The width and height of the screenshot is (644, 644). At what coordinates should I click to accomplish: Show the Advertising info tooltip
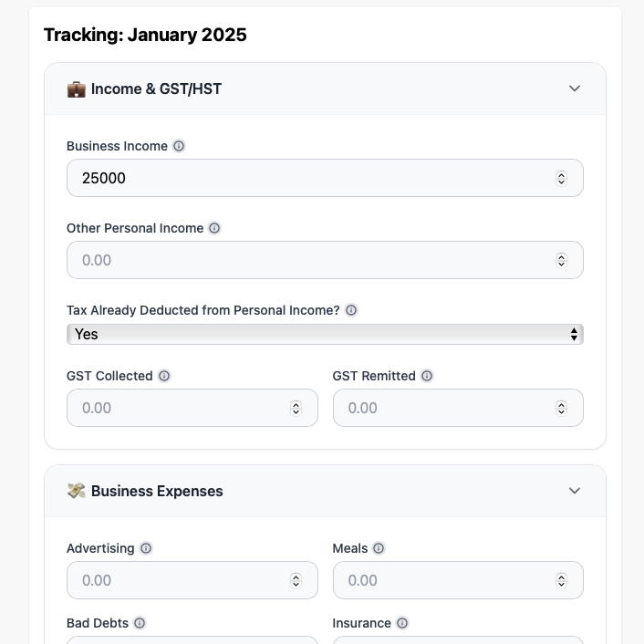pyautogui.click(x=146, y=548)
